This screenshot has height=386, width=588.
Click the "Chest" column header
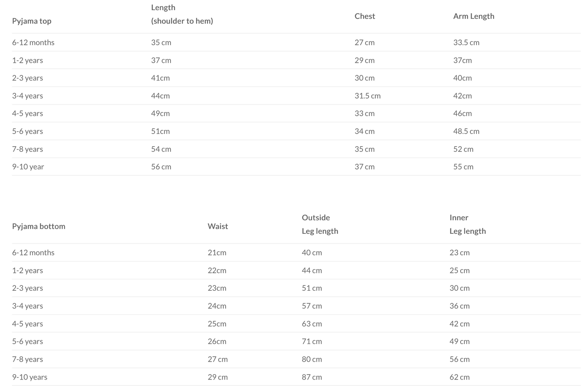[x=365, y=16]
